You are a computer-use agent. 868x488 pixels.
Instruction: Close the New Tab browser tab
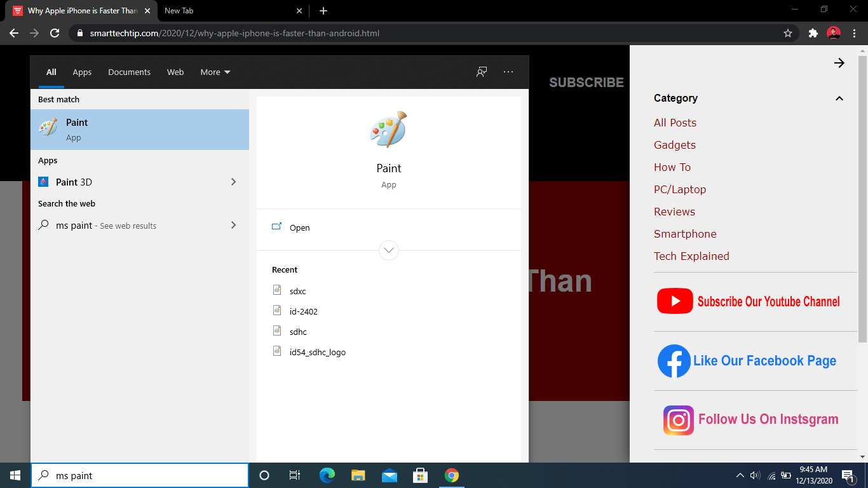point(299,11)
